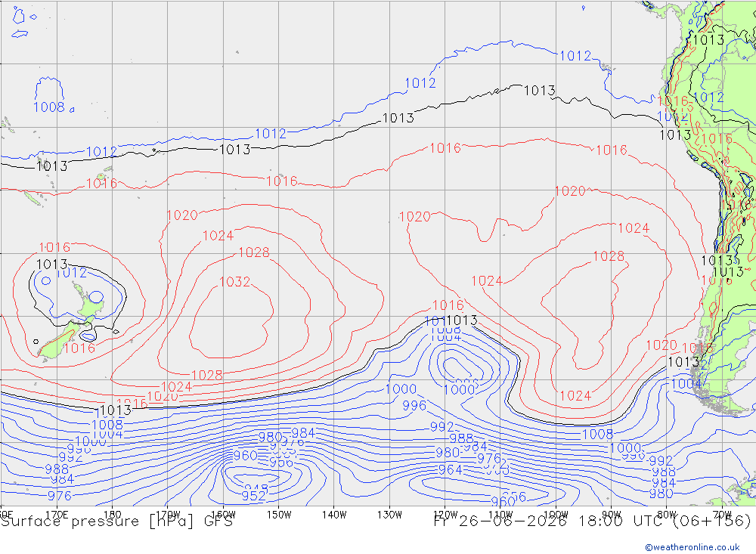Click the 140W longitude label
This screenshot has height=554, width=756.
(x=334, y=515)
